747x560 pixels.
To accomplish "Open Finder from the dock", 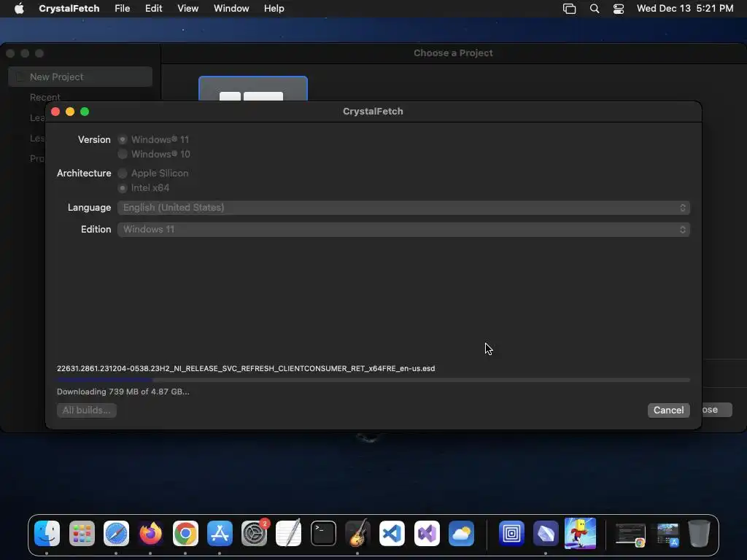I will tap(47, 533).
